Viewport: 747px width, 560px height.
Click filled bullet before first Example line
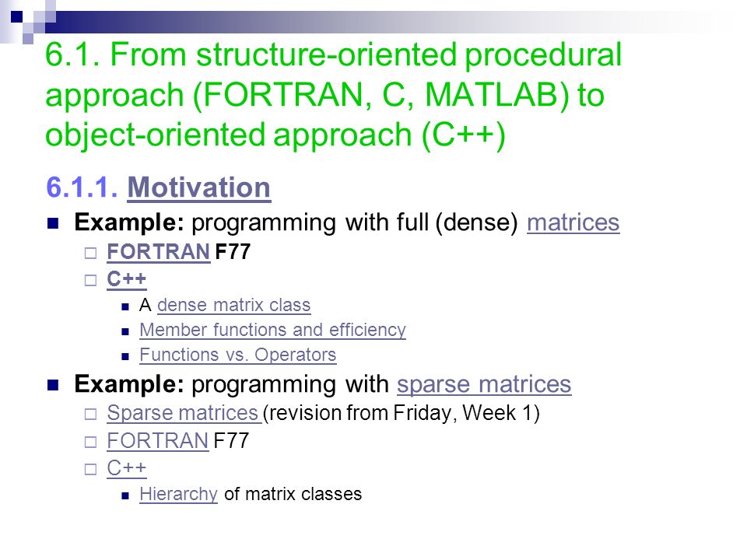pos(53,223)
